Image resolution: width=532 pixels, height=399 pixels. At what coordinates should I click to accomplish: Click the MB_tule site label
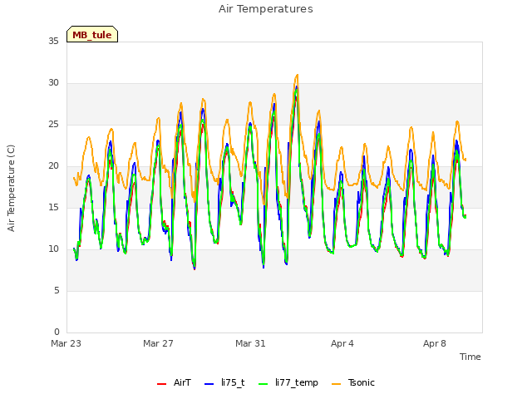(x=92, y=35)
